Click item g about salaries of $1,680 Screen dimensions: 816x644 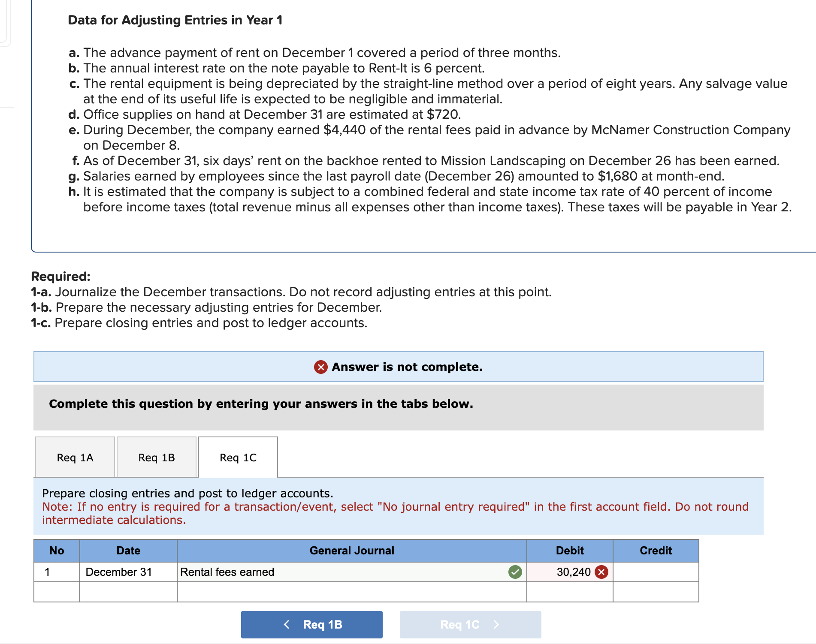(396, 176)
